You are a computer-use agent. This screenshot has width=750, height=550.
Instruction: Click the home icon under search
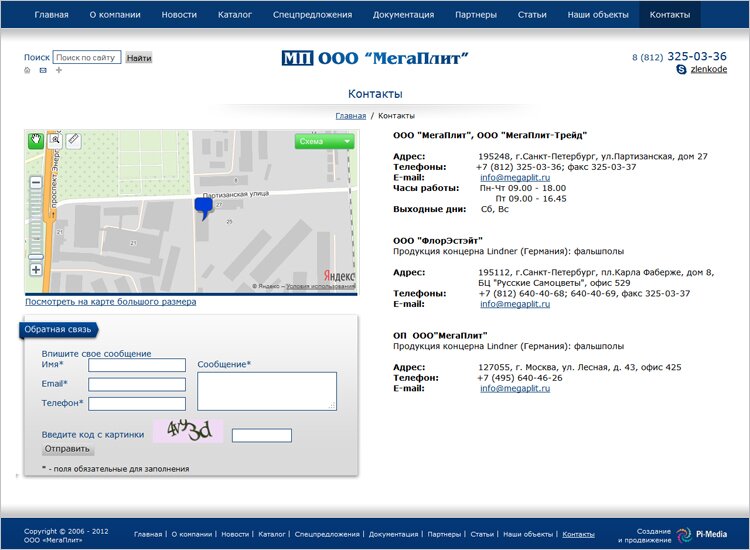pos(27,70)
